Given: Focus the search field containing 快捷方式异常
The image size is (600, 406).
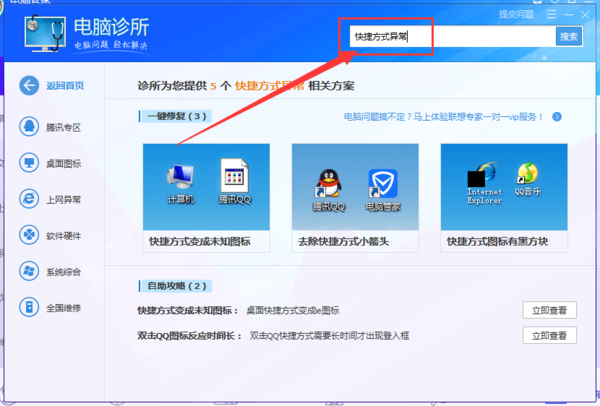Looking at the screenshot, I should [x=453, y=36].
